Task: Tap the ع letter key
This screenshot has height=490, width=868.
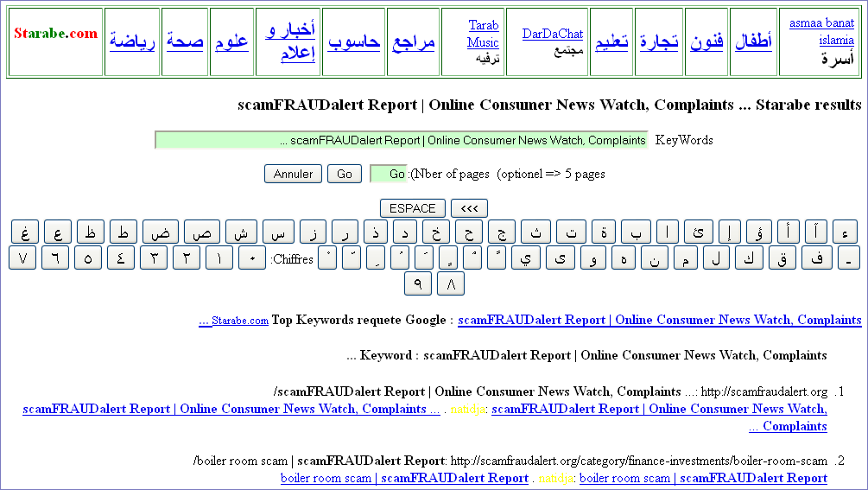Action: [58, 232]
